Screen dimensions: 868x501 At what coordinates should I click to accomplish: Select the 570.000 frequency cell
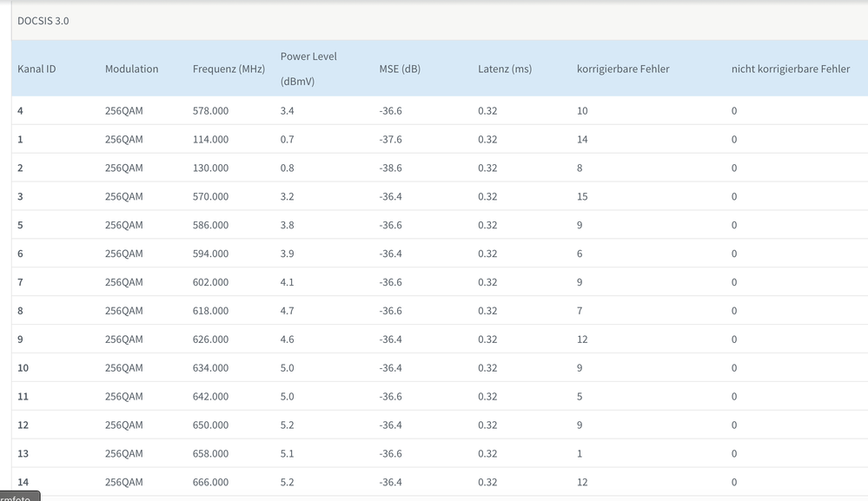tap(210, 197)
